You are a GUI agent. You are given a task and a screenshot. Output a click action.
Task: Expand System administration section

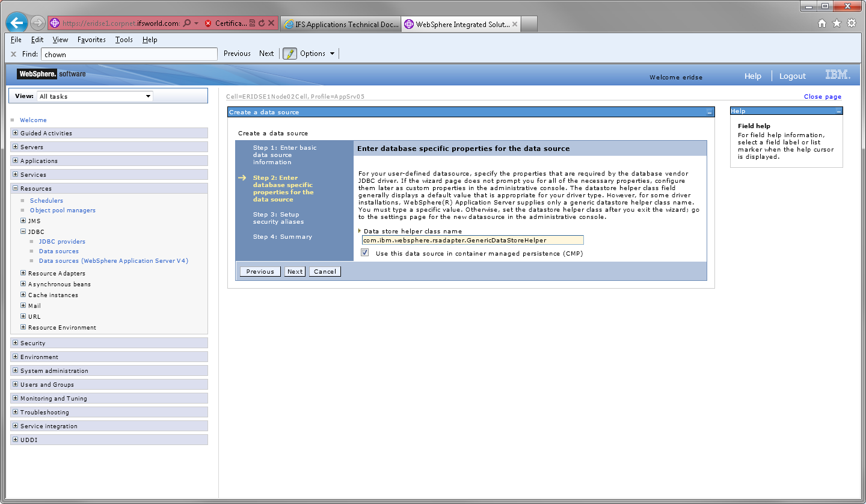coord(15,370)
